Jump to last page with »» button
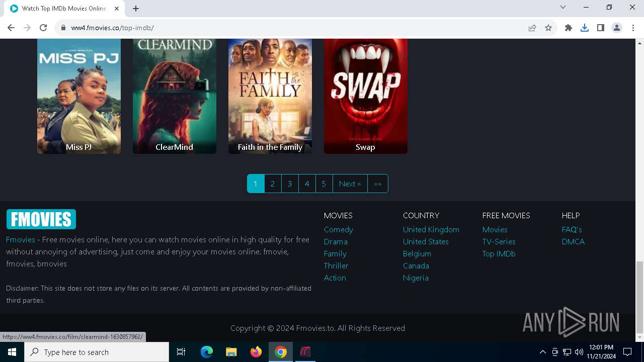The height and width of the screenshot is (362, 644). 378,184
